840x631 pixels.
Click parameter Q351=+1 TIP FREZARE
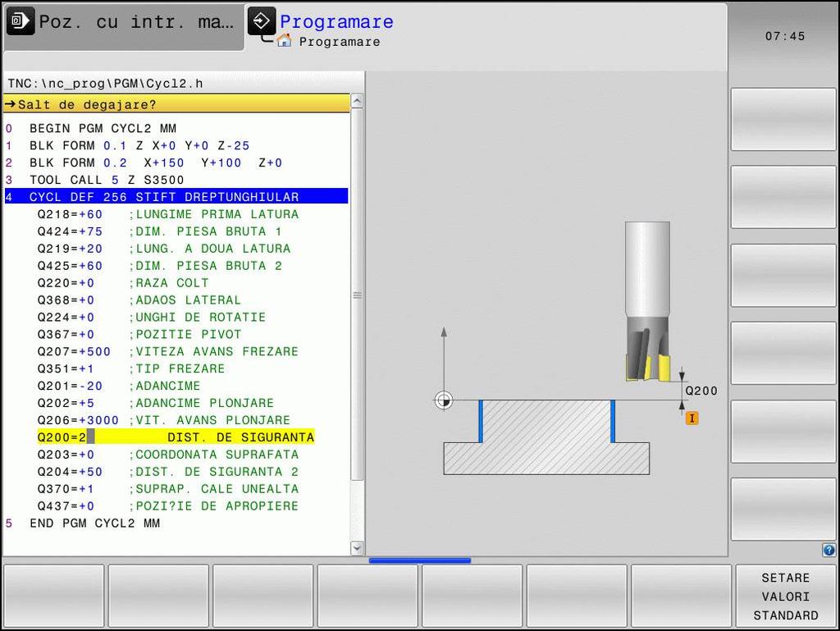click(x=130, y=368)
